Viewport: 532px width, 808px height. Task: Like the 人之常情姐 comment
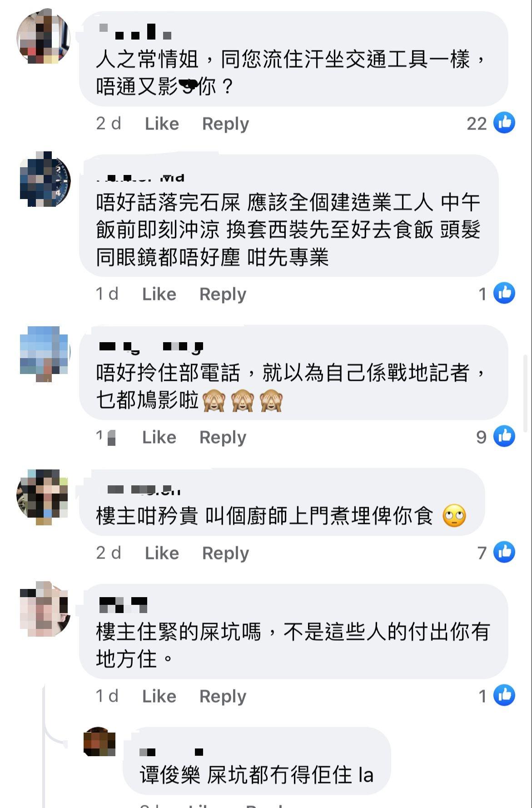click(162, 124)
